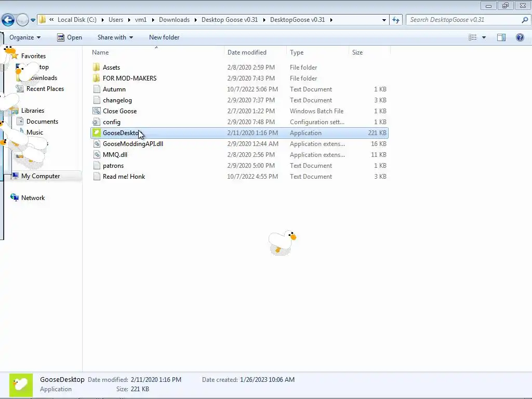Click Desktop Goose v0.31 breadcrumb segment
532x399 pixels.
click(230, 20)
